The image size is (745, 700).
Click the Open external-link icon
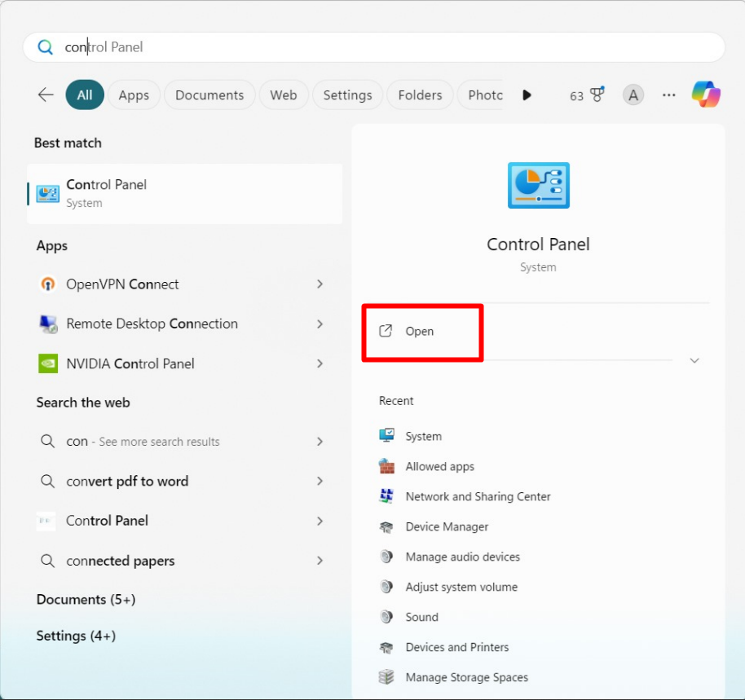pos(386,331)
